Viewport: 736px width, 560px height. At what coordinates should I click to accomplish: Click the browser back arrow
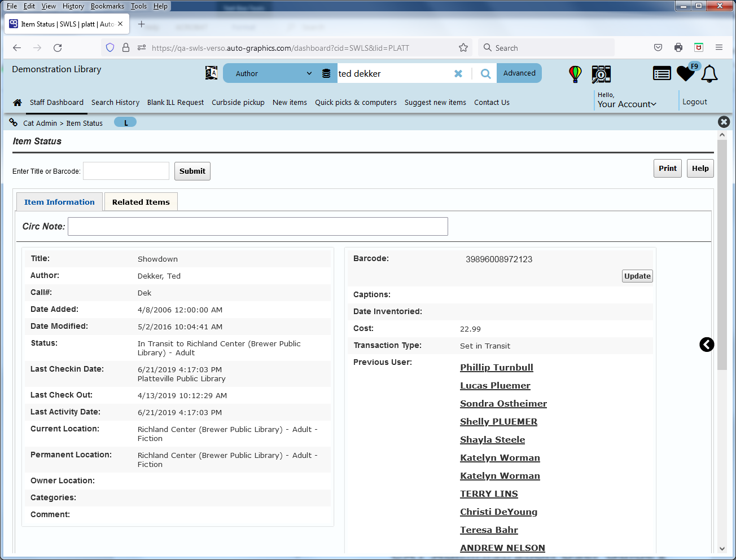[x=17, y=48]
